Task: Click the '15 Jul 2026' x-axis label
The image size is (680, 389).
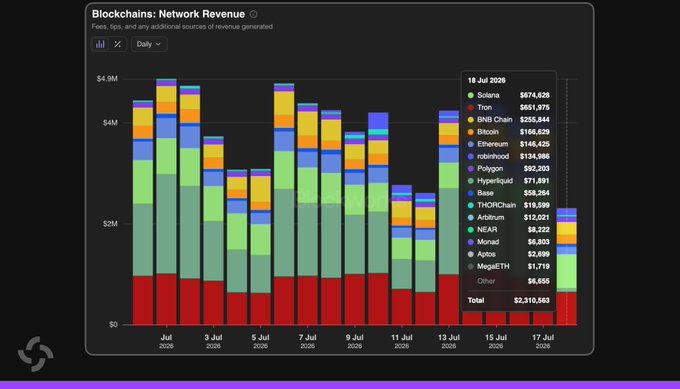Action: (496, 341)
